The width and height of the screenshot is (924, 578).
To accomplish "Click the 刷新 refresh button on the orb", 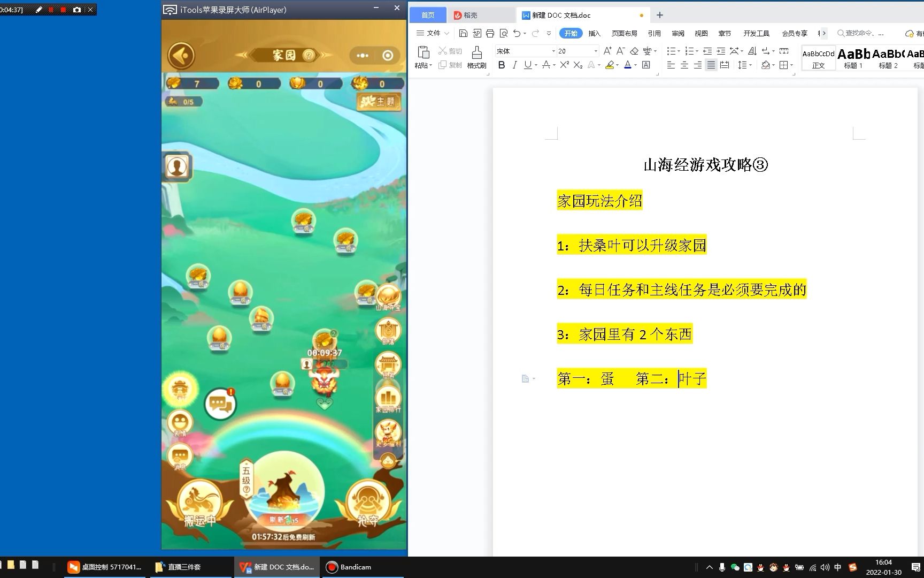I will pos(284,520).
